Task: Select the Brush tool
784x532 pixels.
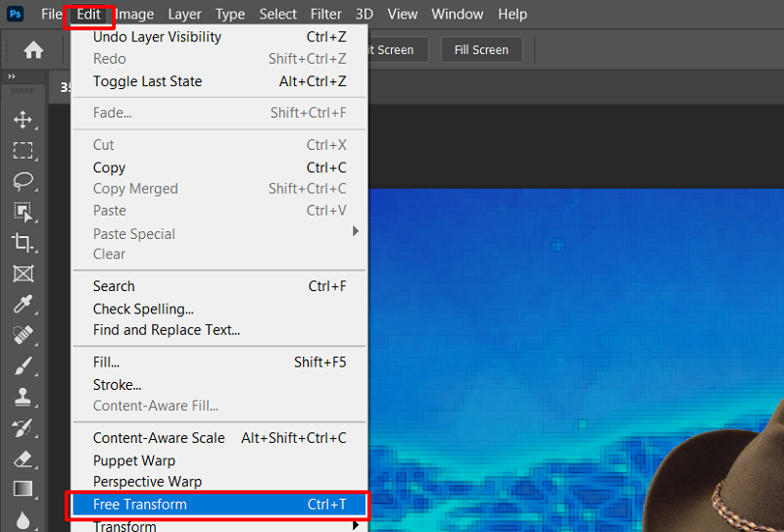Action: point(23,366)
